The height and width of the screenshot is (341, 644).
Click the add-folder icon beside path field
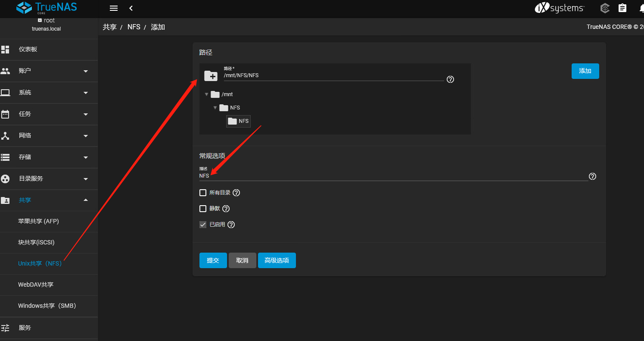pyautogui.click(x=211, y=76)
